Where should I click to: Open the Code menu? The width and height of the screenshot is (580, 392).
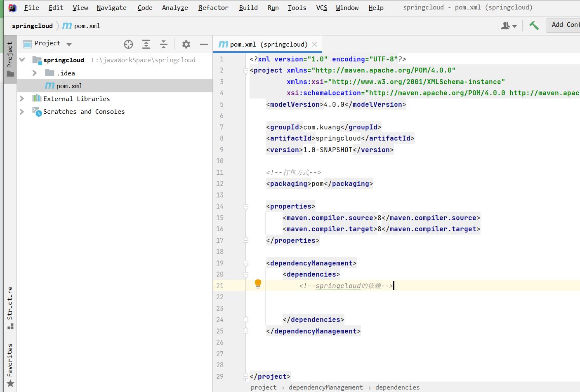click(x=145, y=7)
